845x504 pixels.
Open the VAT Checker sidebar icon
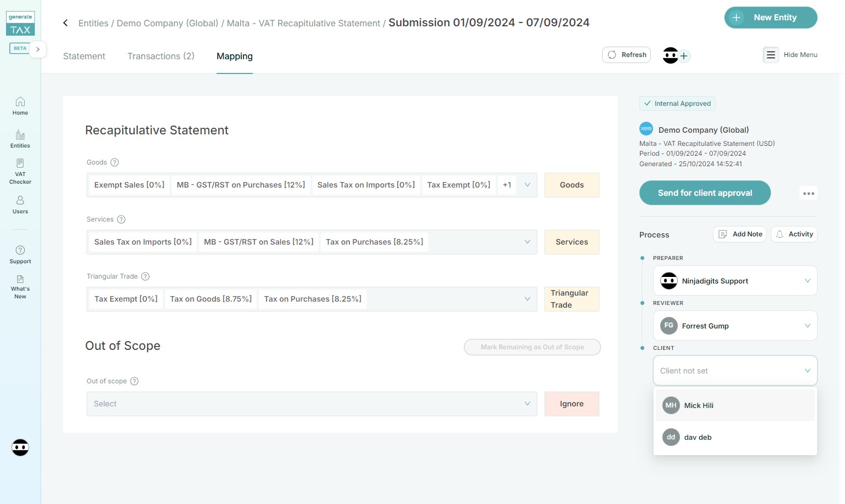coord(20,171)
